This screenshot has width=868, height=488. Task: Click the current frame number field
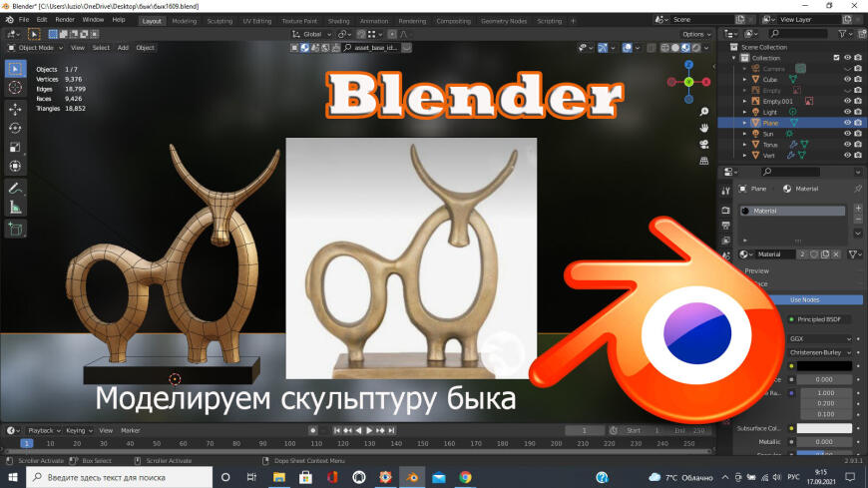[584, 430]
